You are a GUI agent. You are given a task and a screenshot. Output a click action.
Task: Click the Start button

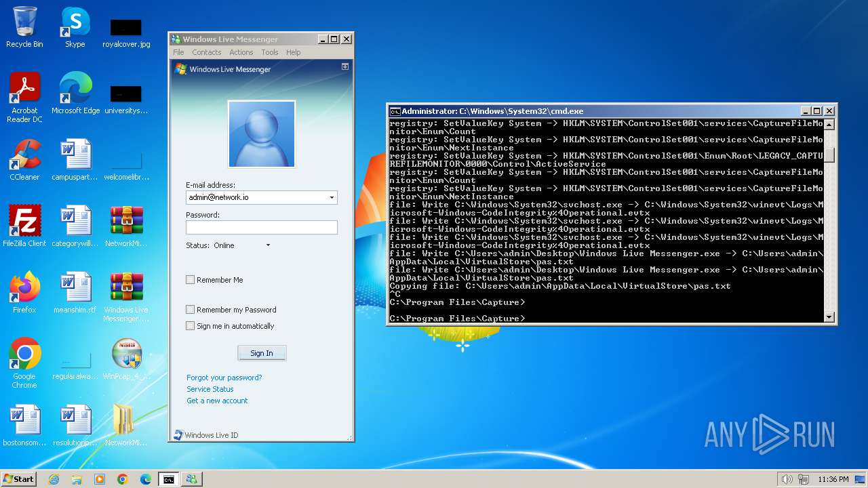point(18,479)
